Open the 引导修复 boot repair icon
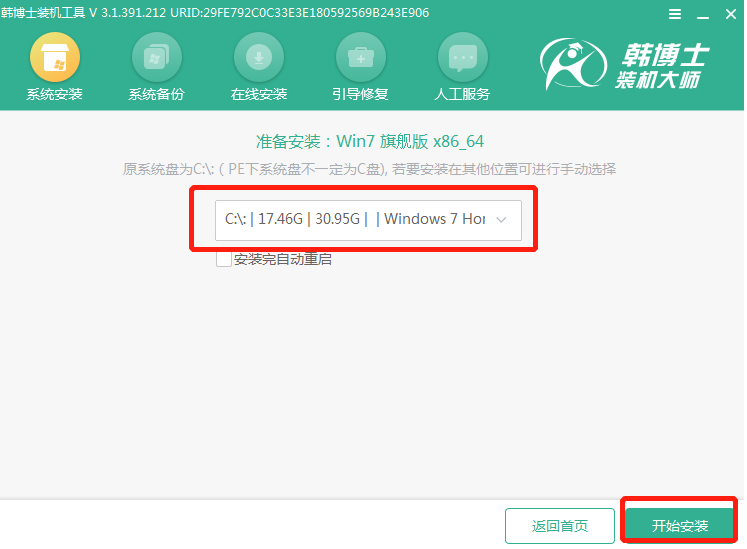 click(x=361, y=58)
